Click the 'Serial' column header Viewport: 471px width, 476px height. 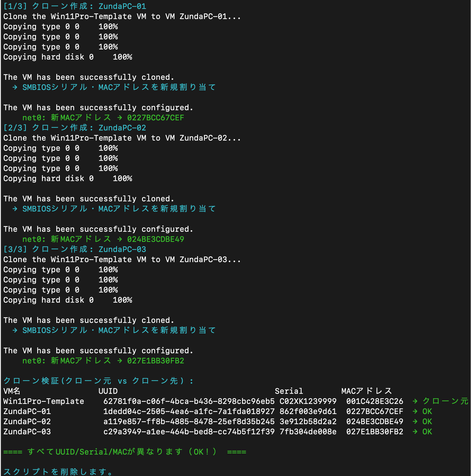point(289,391)
